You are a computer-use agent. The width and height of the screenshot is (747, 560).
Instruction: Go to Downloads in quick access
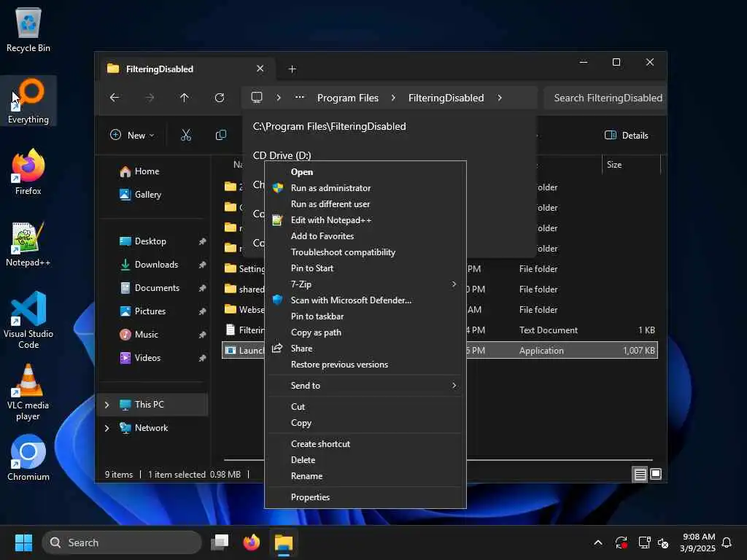tap(149, 265)
